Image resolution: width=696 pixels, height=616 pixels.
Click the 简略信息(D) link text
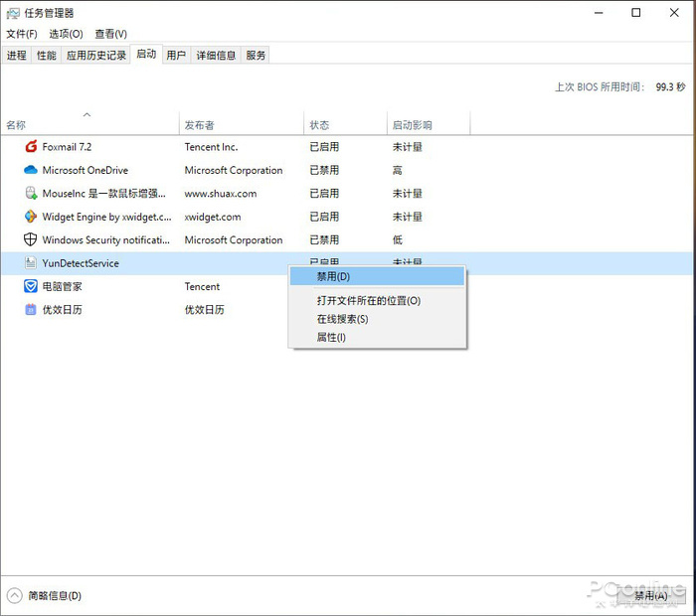coord(55,595)
